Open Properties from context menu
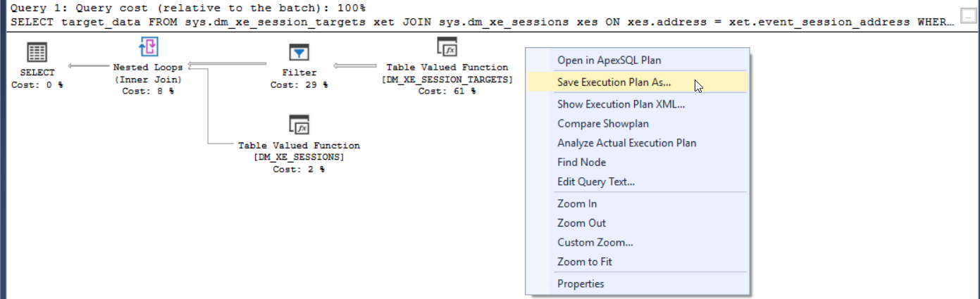This screenshot has width=980, height=299. [x=581, y=284]
